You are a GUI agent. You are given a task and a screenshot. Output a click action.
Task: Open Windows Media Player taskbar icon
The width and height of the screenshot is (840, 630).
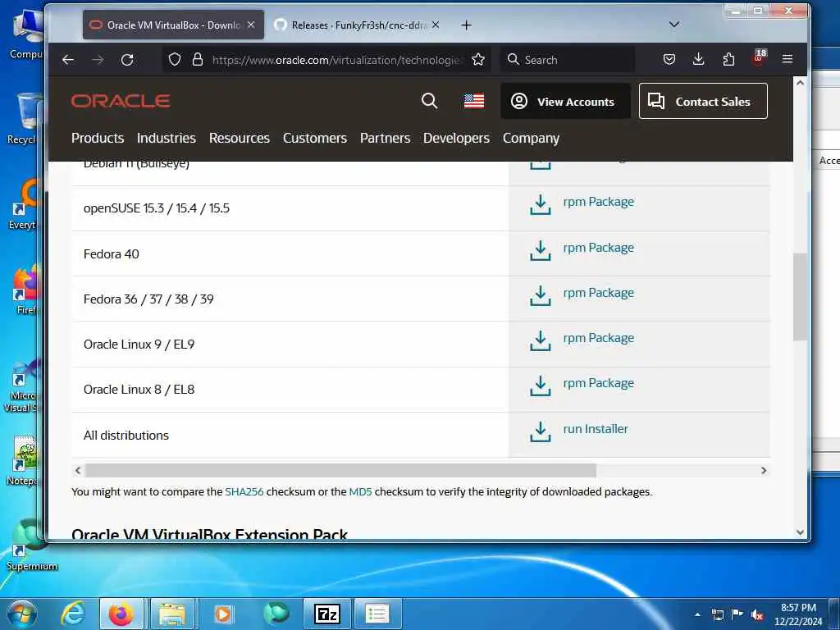pyautogui.click(x=223, y=614)
